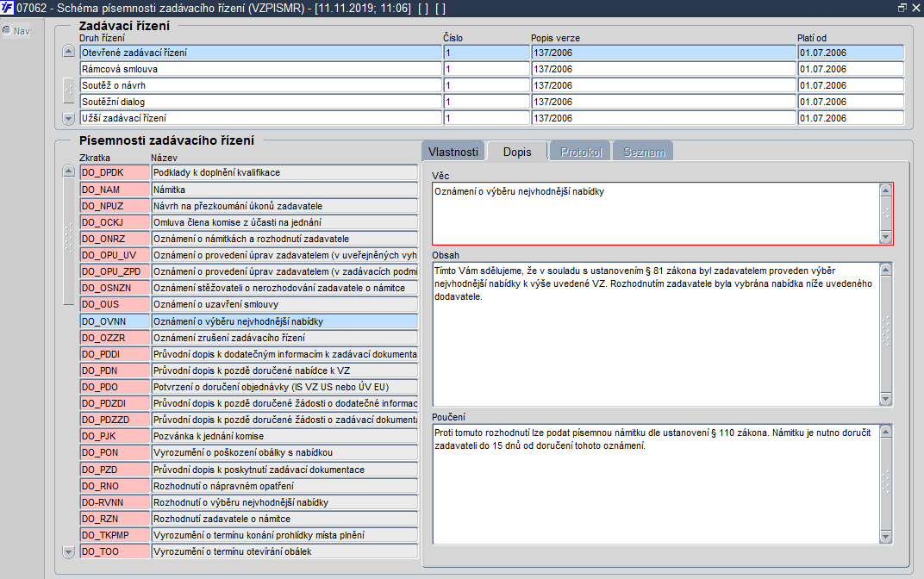Select DO_DPDK abbreviation cell

pos(115,172)
